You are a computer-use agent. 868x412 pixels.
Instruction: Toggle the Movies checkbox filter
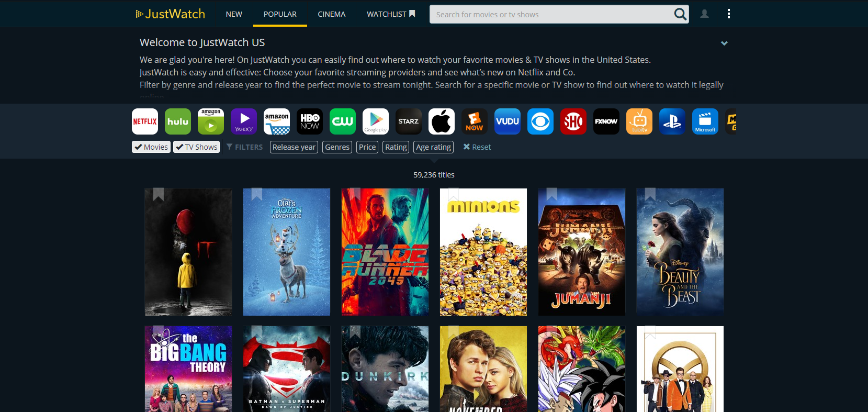click(151, 147)
